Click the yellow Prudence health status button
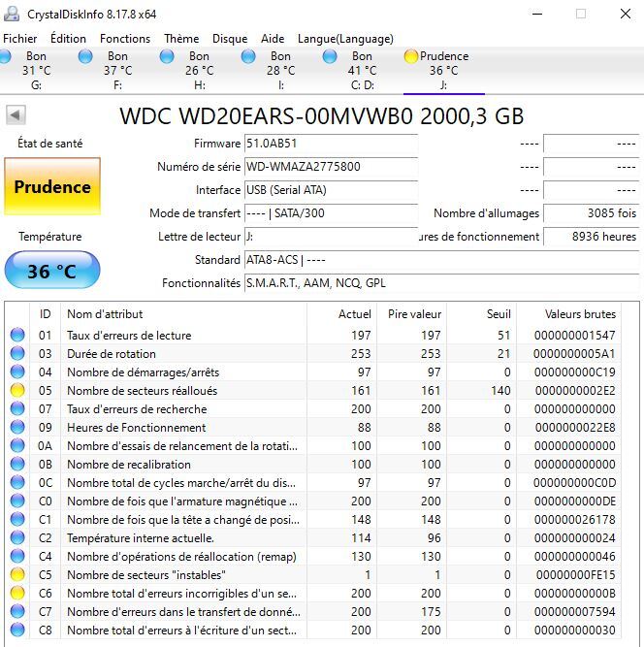Screen dimensions: 644x647 point(52,186)
